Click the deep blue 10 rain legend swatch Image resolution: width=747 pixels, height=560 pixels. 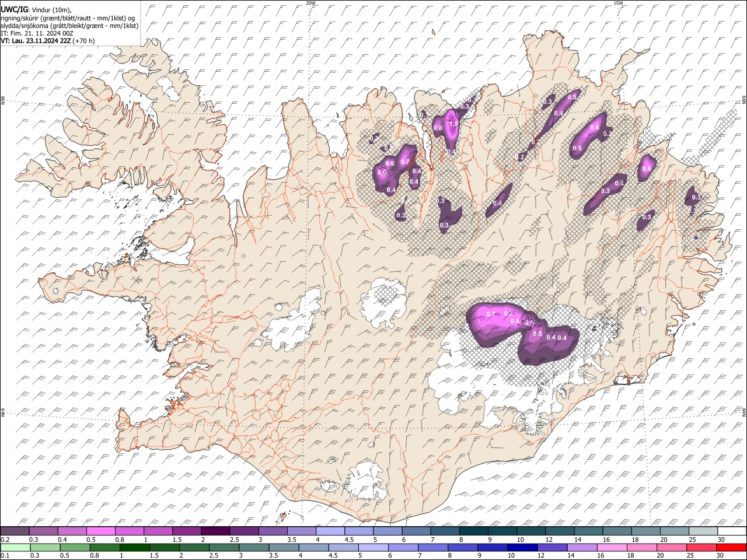click(x=521, y=547)
